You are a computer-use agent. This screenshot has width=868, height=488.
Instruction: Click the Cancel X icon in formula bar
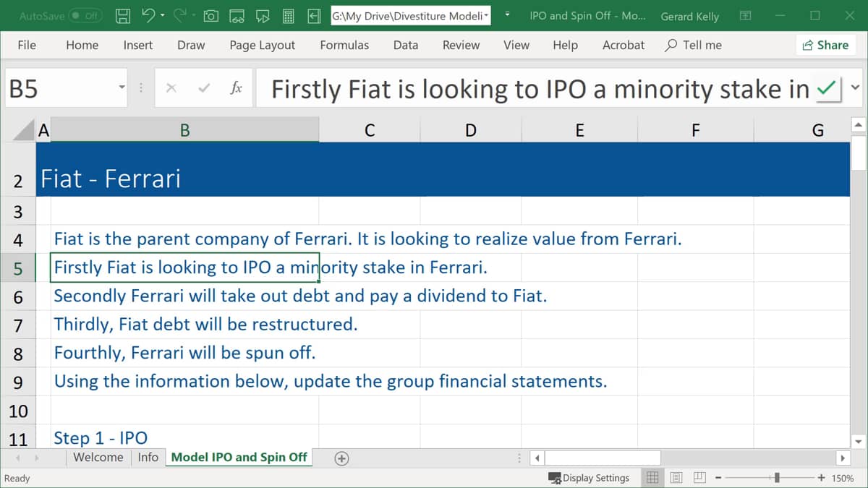pyautogui.click(x=171, y=88)
